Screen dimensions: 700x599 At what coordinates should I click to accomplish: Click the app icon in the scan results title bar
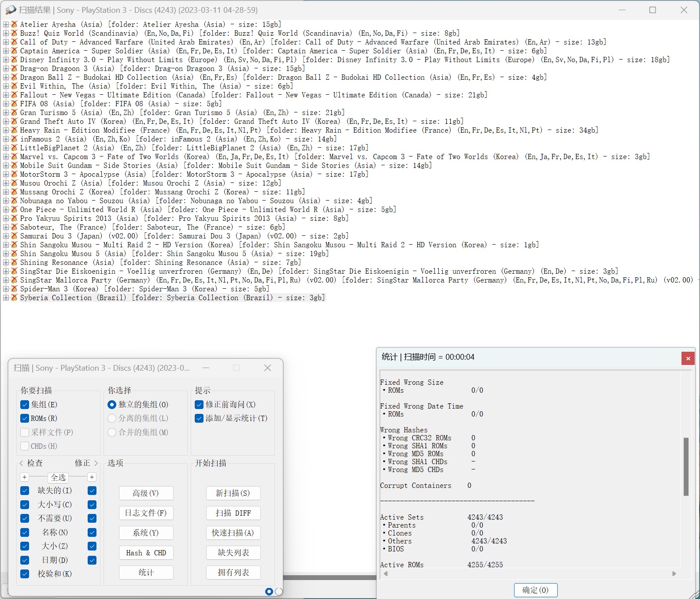[x=11, y=10]
